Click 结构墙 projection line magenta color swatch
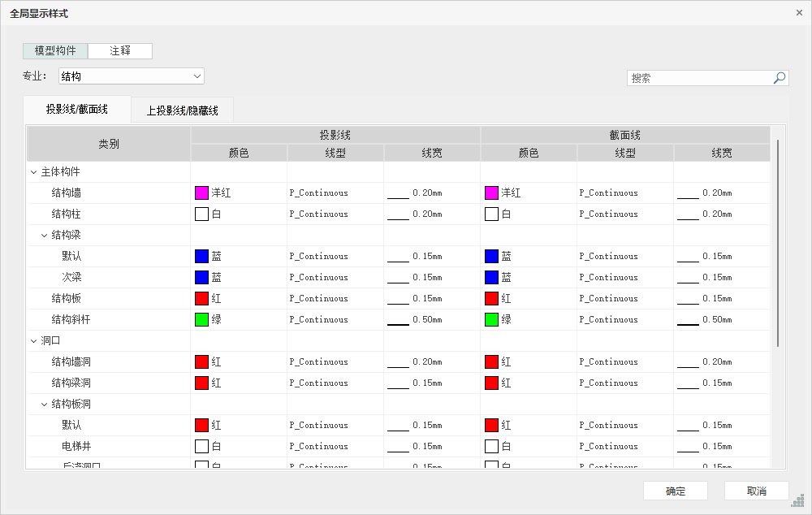Screen dimensions: 812x515 pyautogui.click(x=202, y=193)
